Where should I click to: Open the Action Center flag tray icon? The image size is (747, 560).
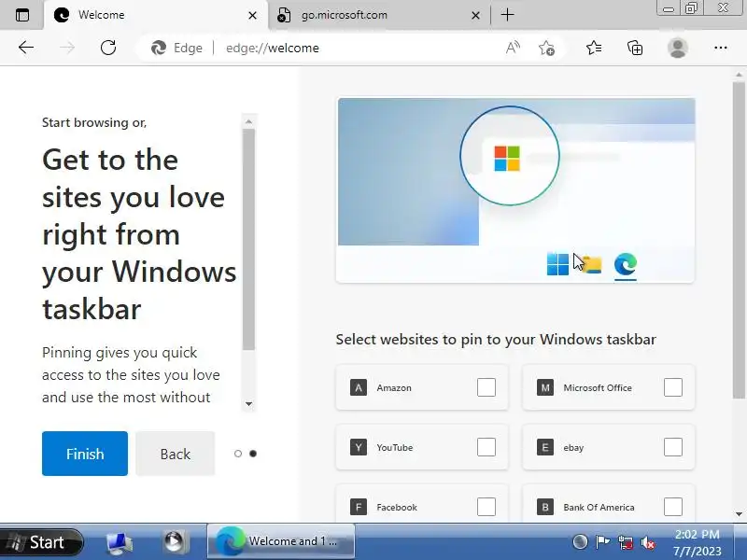click(x=602, y=542)
